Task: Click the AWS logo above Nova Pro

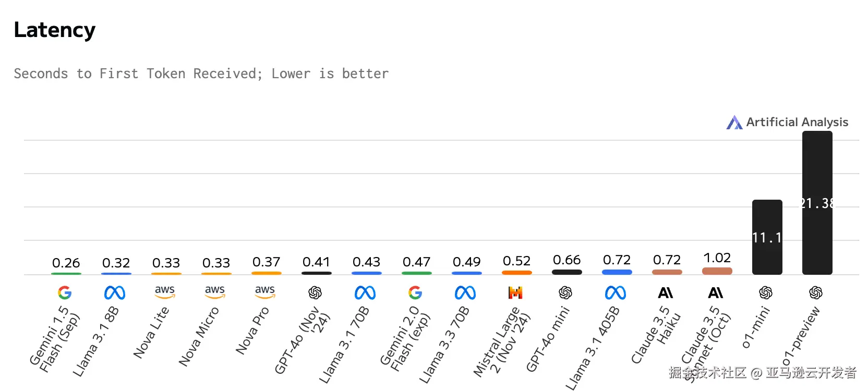Action: [x=265, y=291]
